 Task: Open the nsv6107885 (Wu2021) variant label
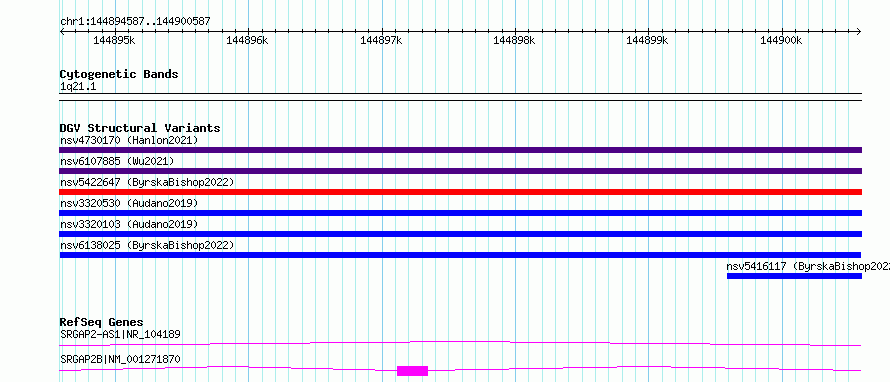(x=117, y=161)
